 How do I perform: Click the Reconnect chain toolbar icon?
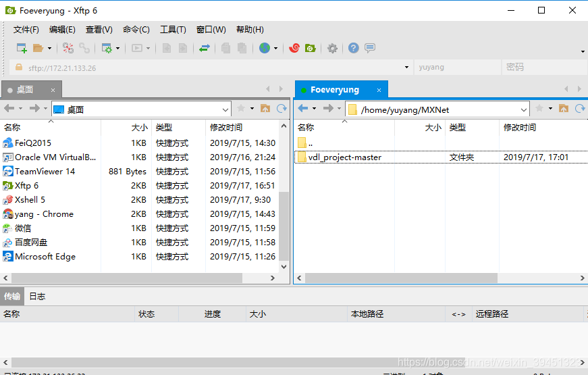click(84, 48)
